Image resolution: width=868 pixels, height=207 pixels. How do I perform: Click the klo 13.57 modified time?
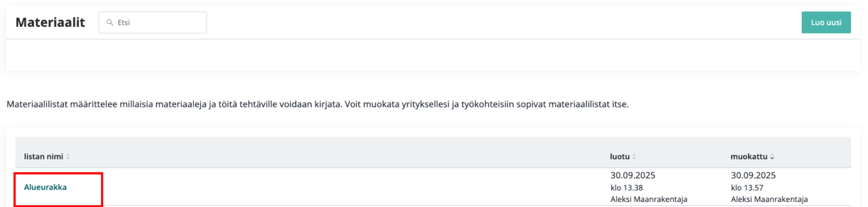tap(747, 187)
